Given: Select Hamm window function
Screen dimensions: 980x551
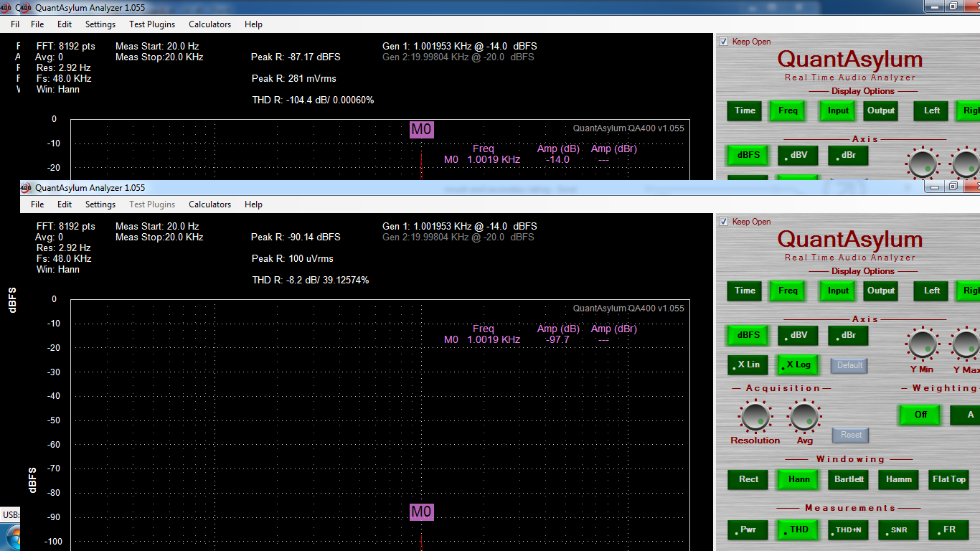Looking at the screenshot, I should 899,479.
